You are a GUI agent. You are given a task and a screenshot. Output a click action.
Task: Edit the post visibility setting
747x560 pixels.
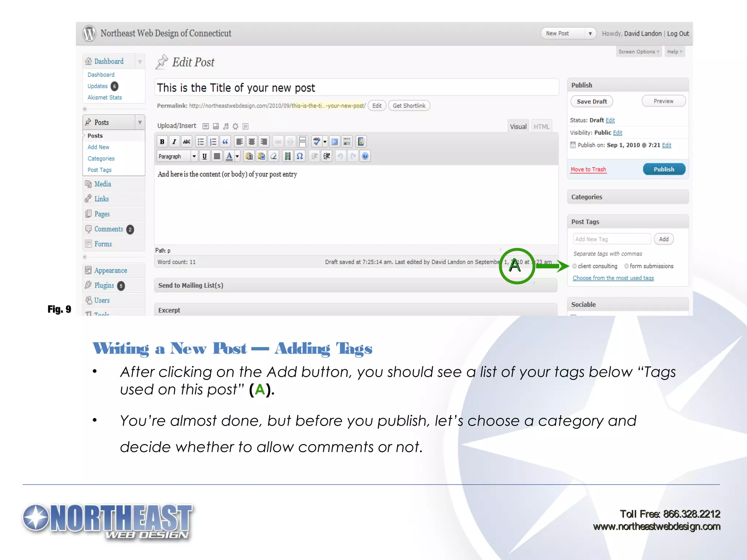pos(618,133)
